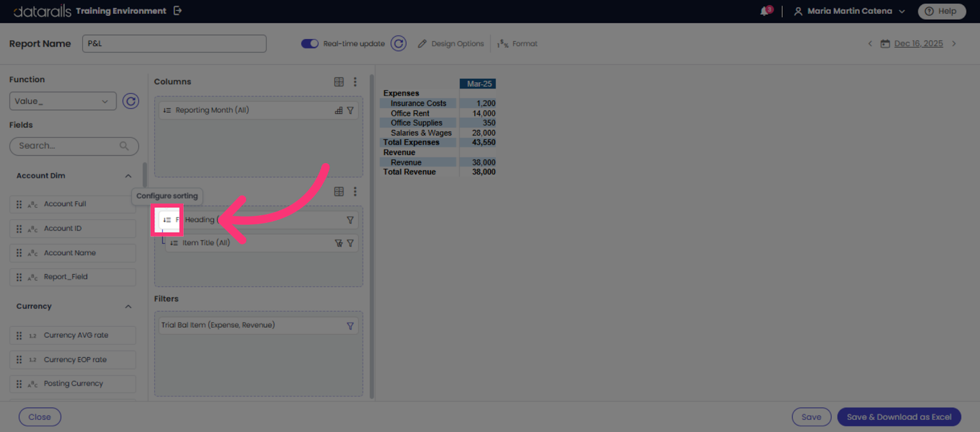980x432 pixels.
Task: Select the Account ID field
Action: coord(72,229)
